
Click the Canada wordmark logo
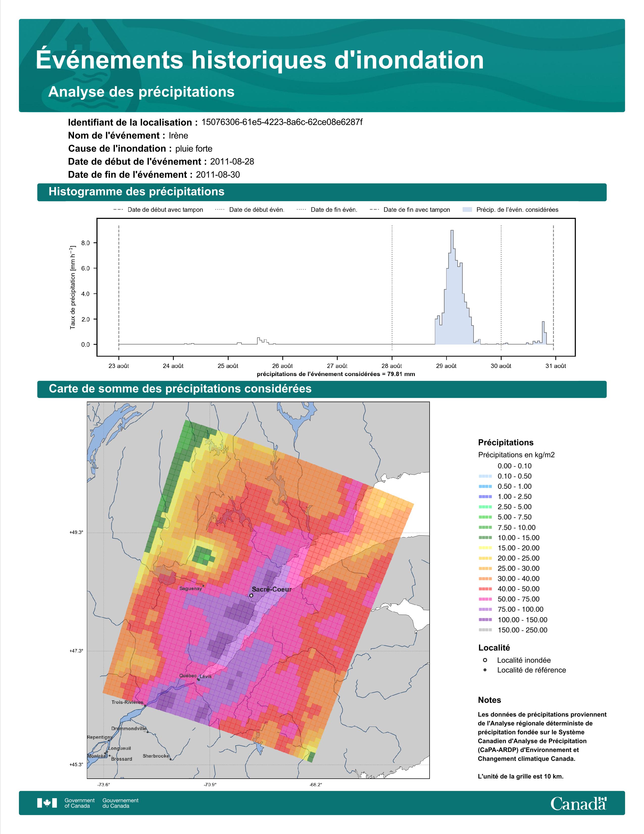click(x=578, y=803)
